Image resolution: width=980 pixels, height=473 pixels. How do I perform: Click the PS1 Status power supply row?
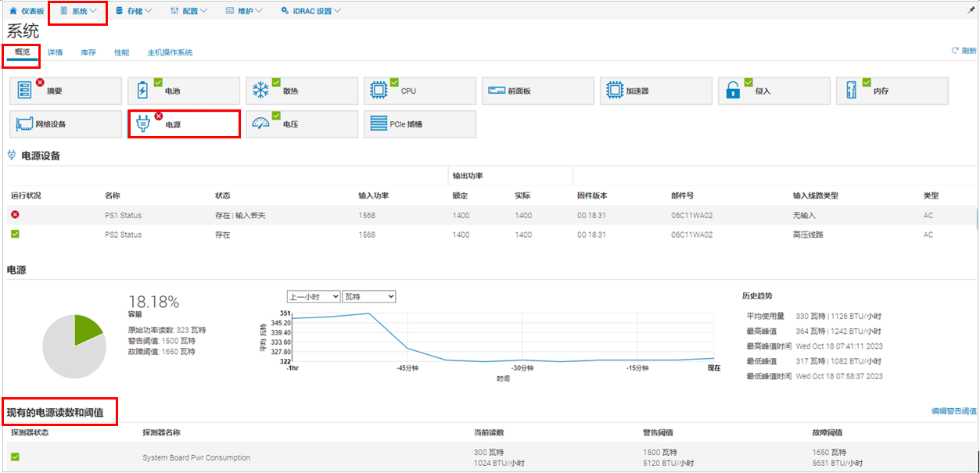coord(123,215)
